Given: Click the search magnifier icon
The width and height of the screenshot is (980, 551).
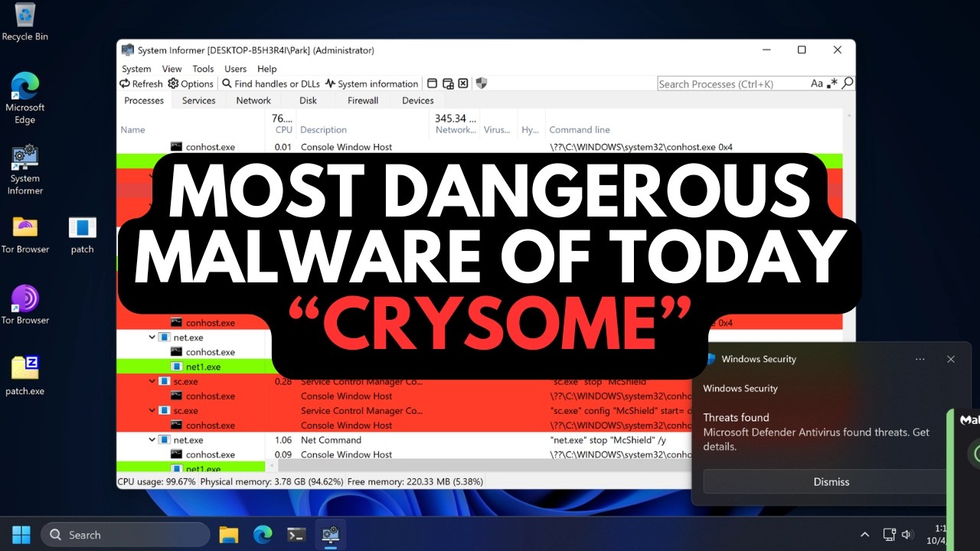Looking at the screenshot, I should click(847, 83).
